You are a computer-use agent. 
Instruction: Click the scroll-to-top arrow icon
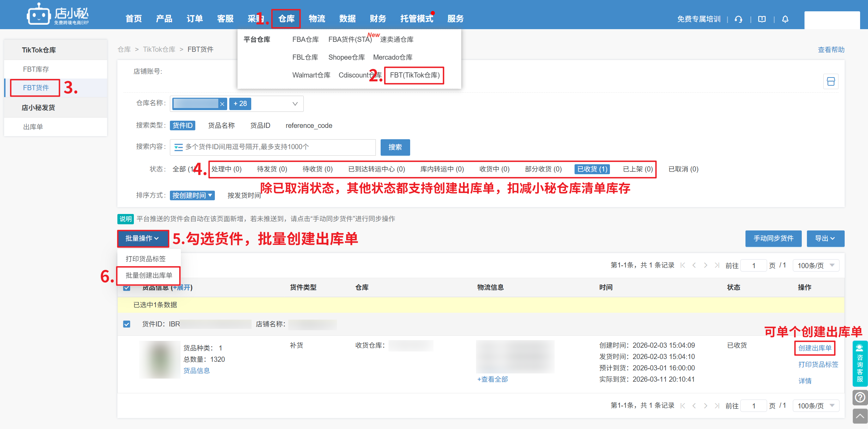860,416
